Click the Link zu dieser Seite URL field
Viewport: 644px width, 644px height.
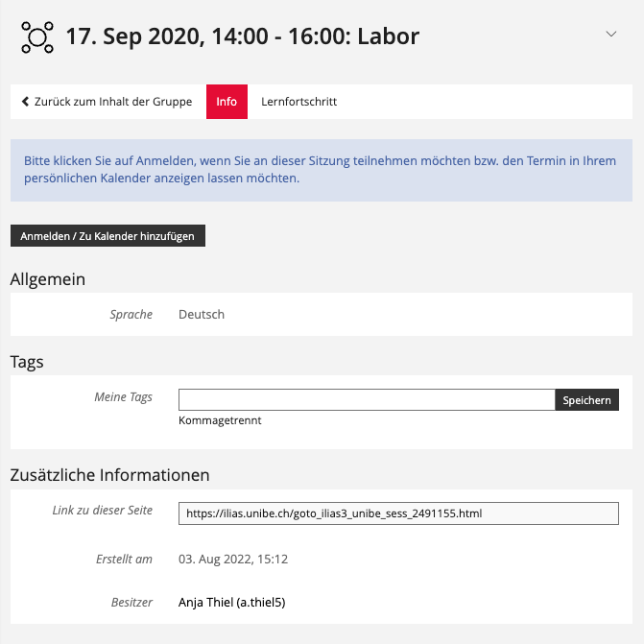click(x=398, y=513)
